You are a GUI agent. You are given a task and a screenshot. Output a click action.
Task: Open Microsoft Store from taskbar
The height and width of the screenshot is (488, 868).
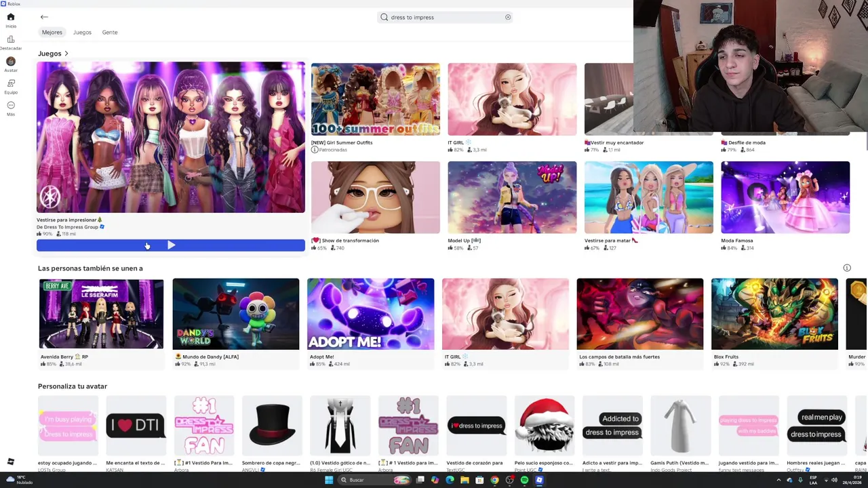coord(479,480)
